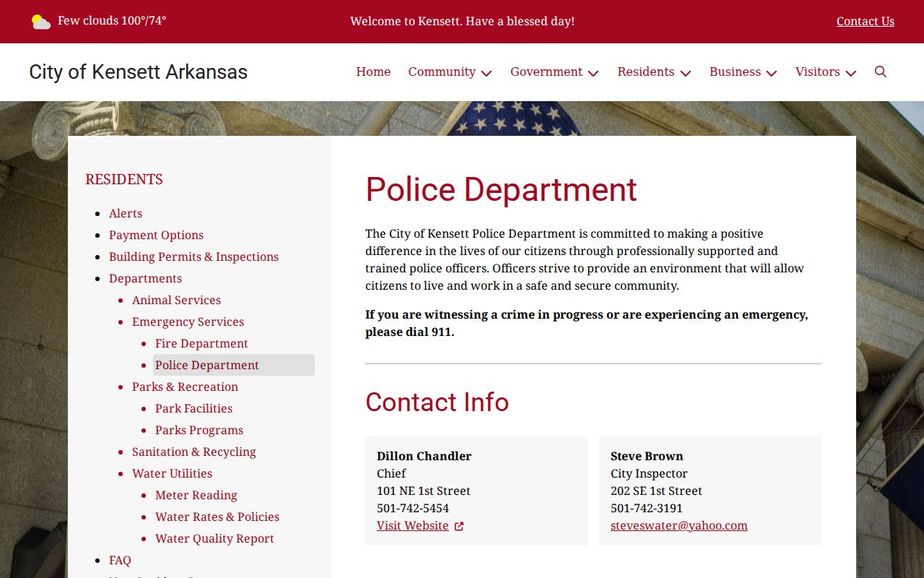The width and height of the screenshot is (924, 578).
Task: Email steveswater@yahoo.com
Action: pyautogui.click(x=679, y=525)
